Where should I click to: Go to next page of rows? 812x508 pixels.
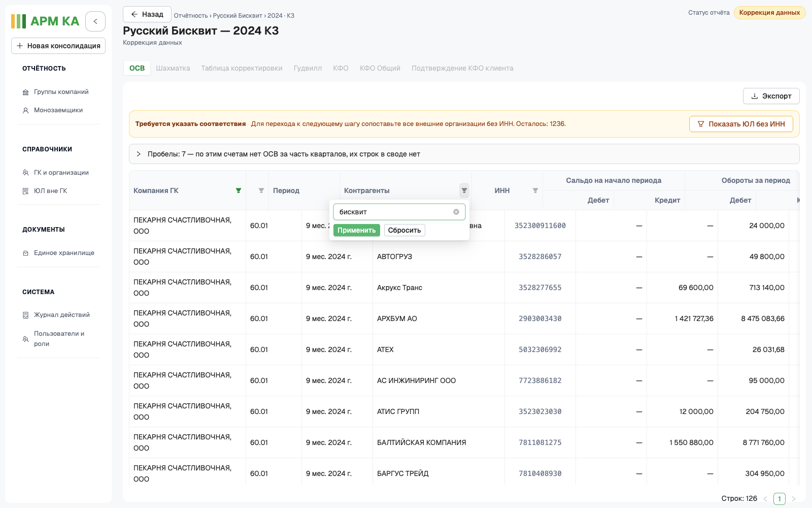794,499
